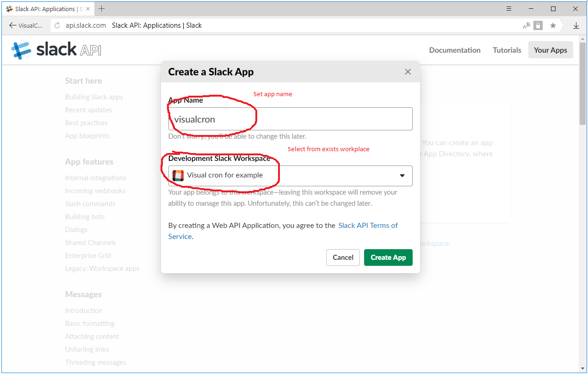Open Incoming webhooks in the sidebar
This screenshot has width=588, height=374.
(x=95, y=190)
